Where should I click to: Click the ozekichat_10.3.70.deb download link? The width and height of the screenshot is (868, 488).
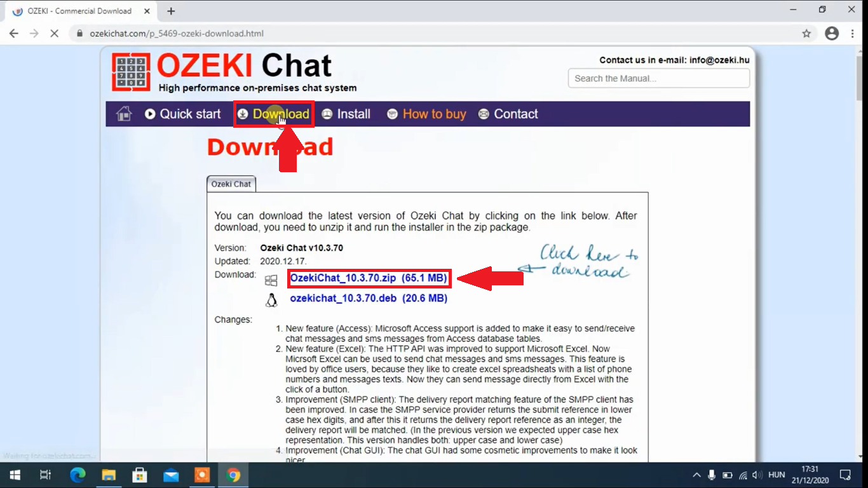coord(369,298)
